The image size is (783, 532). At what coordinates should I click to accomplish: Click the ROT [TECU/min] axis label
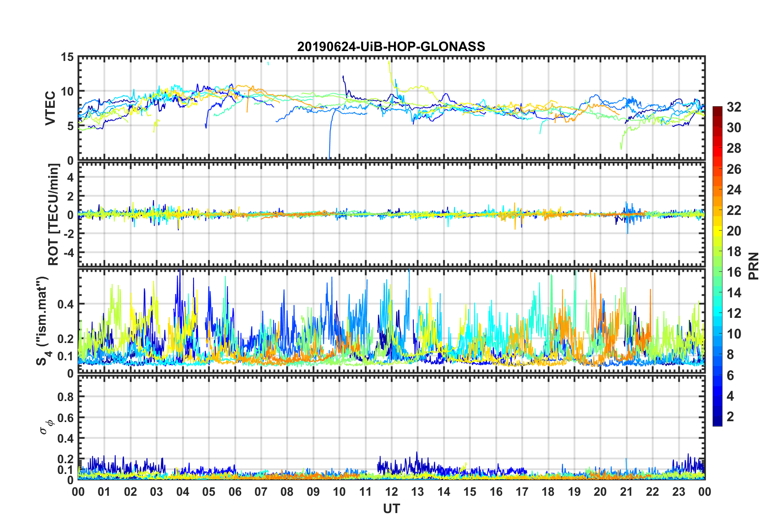(54, 215)
